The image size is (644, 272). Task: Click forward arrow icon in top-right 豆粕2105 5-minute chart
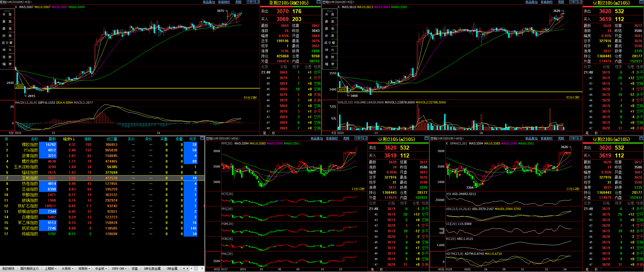click(x=575, y=2)
